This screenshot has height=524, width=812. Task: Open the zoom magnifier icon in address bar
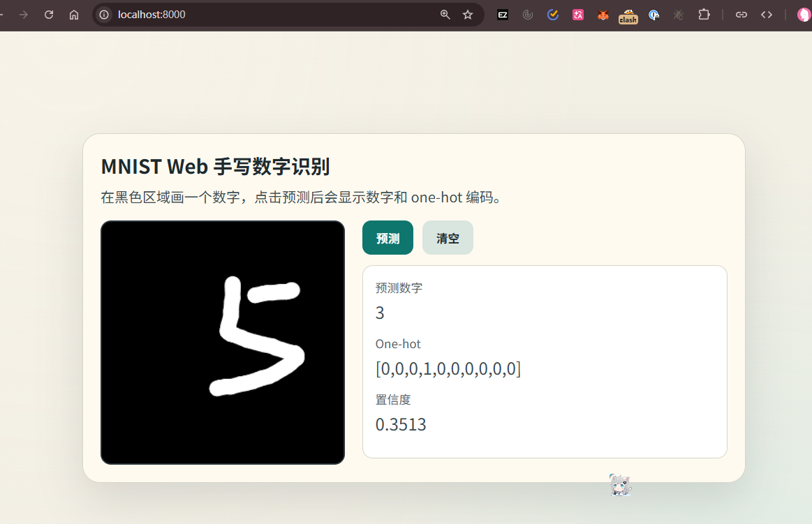(x=445, y=15)
